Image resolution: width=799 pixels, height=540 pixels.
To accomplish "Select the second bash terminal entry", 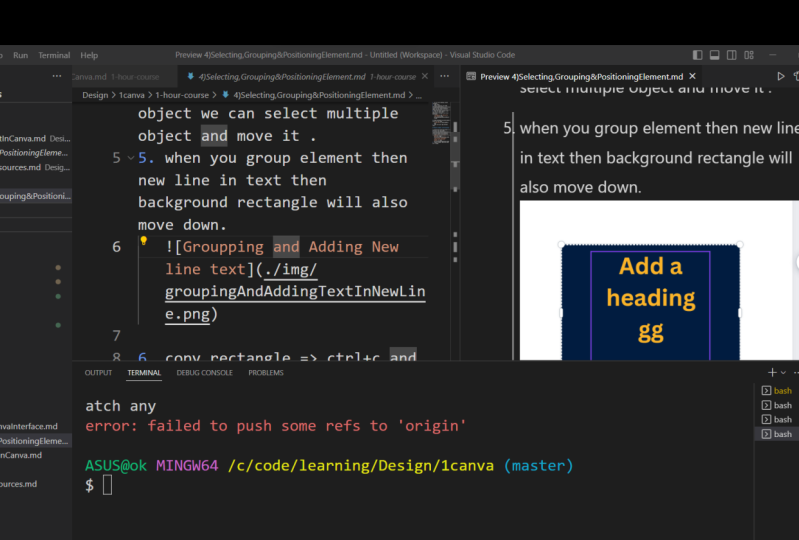I will coord(777,406).
